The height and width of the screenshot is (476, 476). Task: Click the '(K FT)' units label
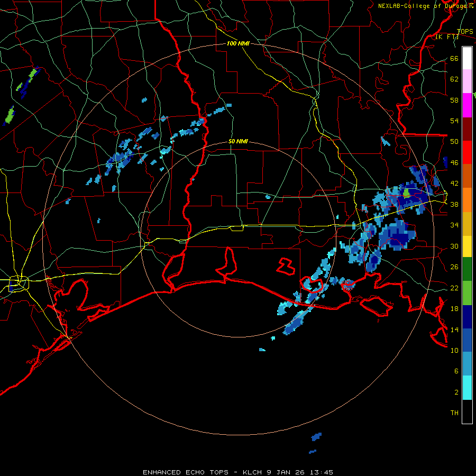447,37
